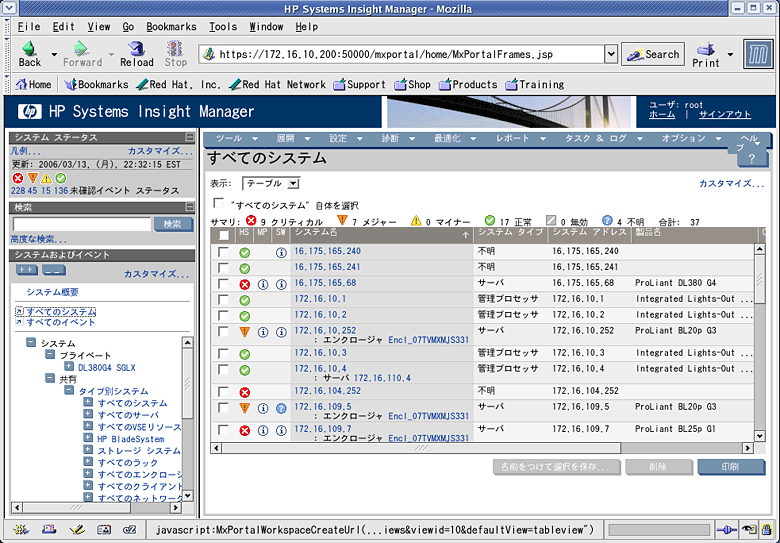Click the Navigator icon in status bar
This screenshot has height=543, width=780.
21,530
